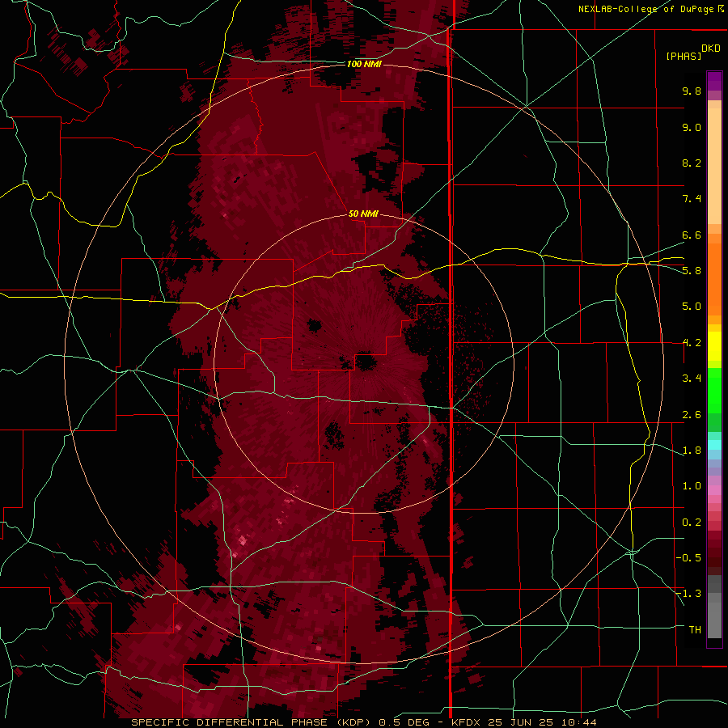Pick the pink colorbar segment near 1.0
This screenshot has height=728, width=728.
tap(714, 490)
